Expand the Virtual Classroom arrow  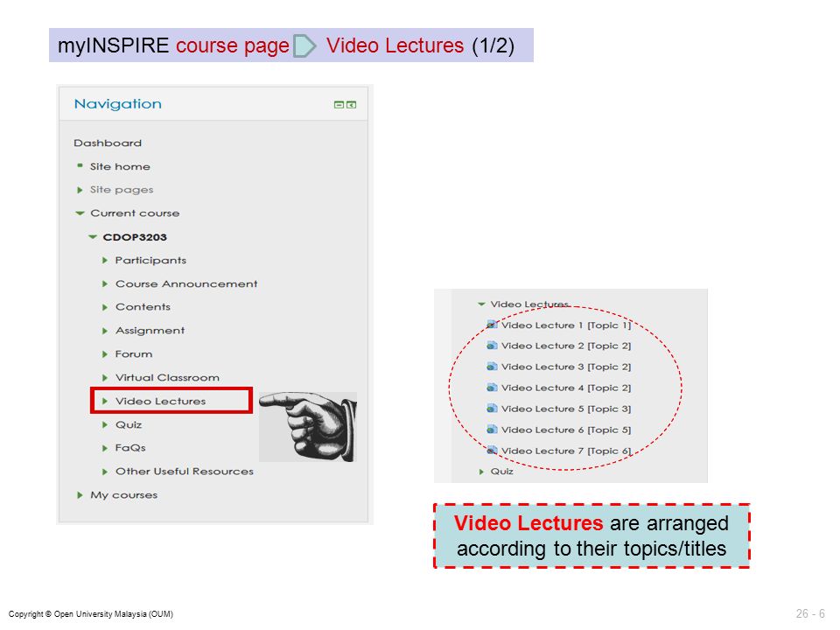coord(105,378)
